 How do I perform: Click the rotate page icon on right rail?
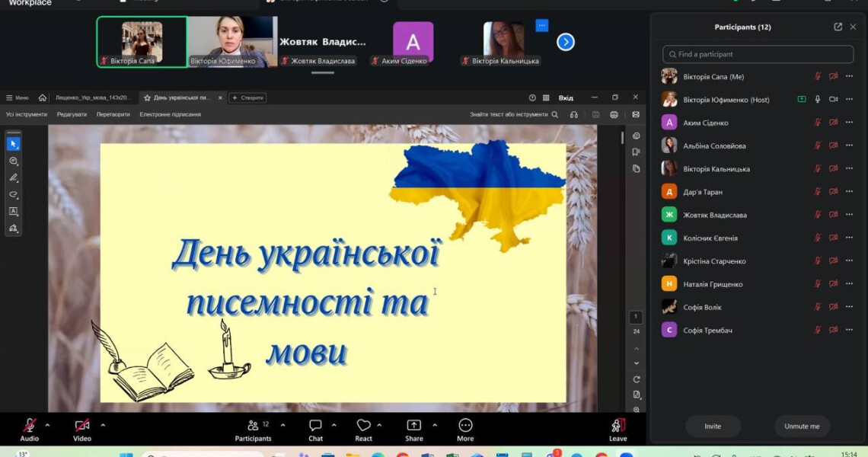tap(636, 379)
